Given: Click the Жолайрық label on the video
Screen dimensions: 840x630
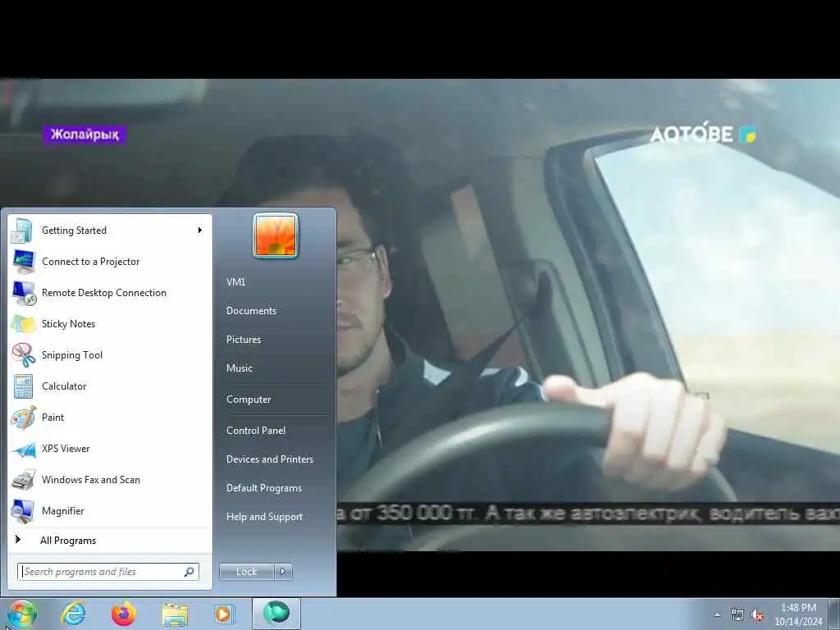Looking at the screenshot, I should pos(84,135).
